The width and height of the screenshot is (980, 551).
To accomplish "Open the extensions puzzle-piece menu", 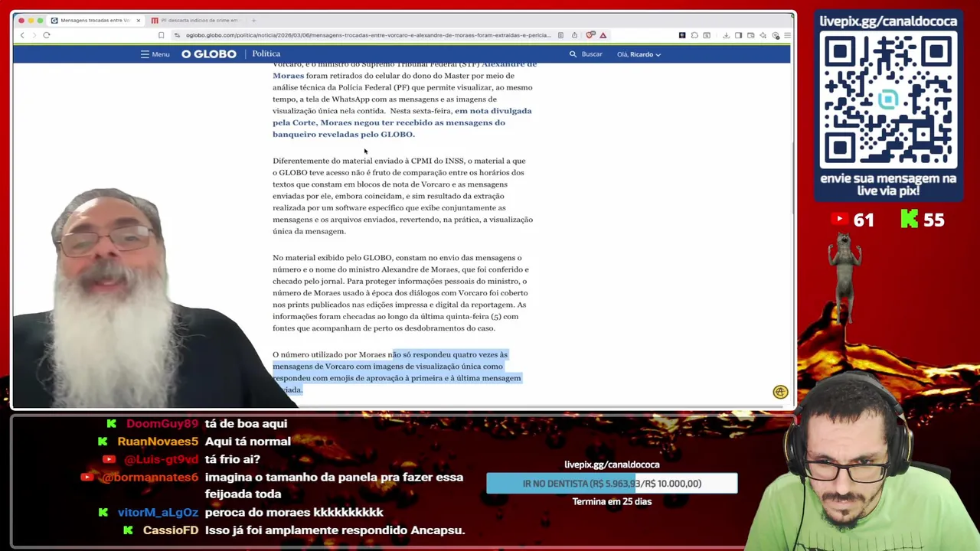I will [x=694, y=35].
